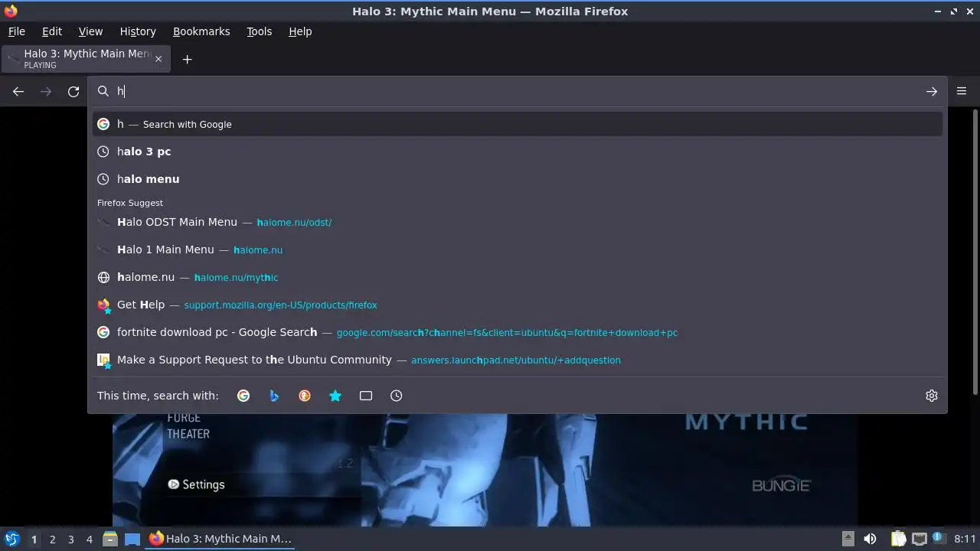Search this time with DuckDuckGo
This screenshot has height=551, width=980.
tap(305, 396)
